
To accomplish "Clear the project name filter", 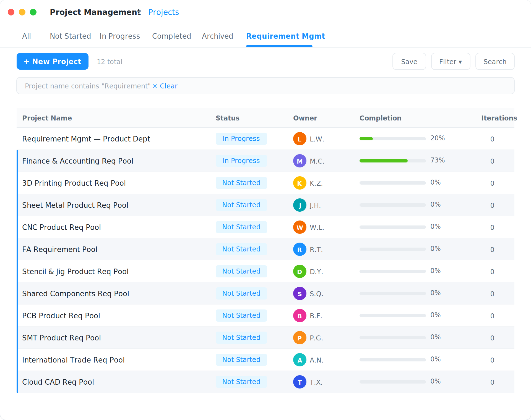I will tap(165, 86).
